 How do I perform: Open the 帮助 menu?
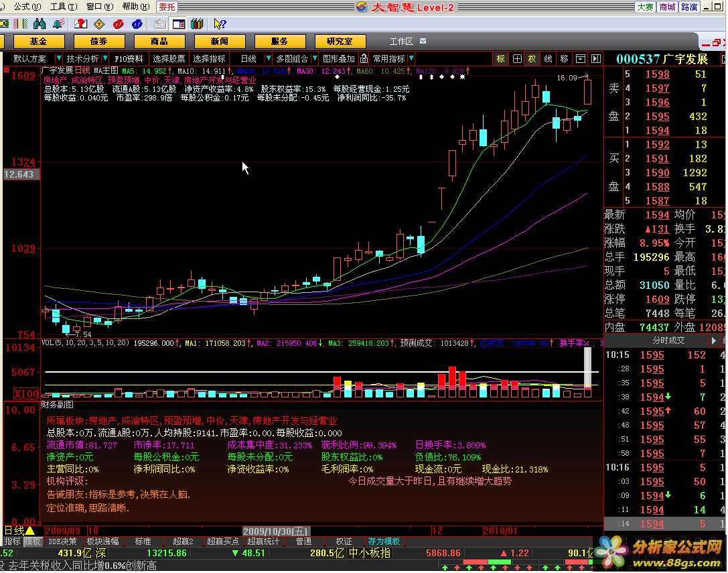pos(136,7)
